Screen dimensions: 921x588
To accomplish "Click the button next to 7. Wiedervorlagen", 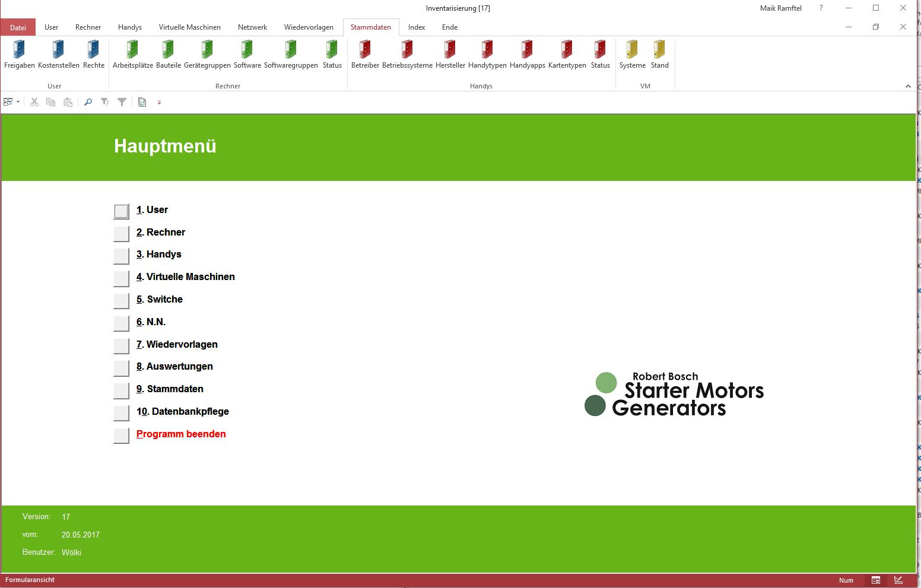I will point(121,346).
